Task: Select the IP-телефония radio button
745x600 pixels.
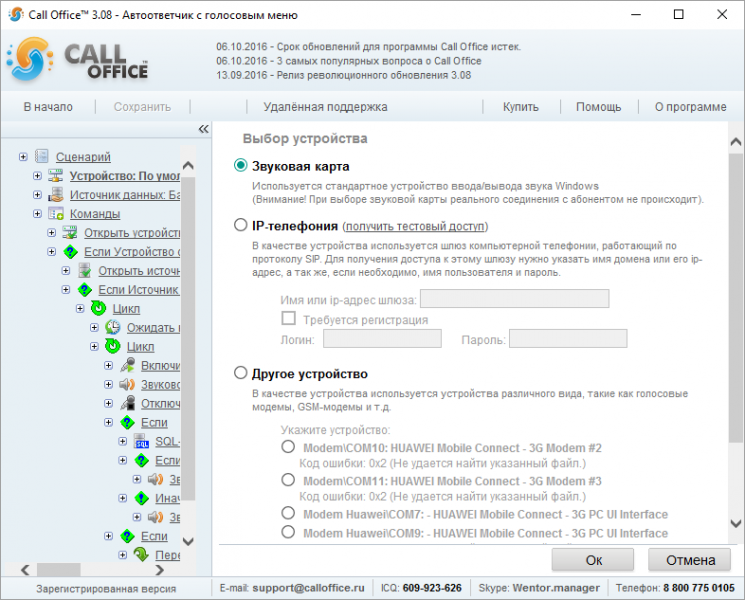Action: (x=240, y=225)
